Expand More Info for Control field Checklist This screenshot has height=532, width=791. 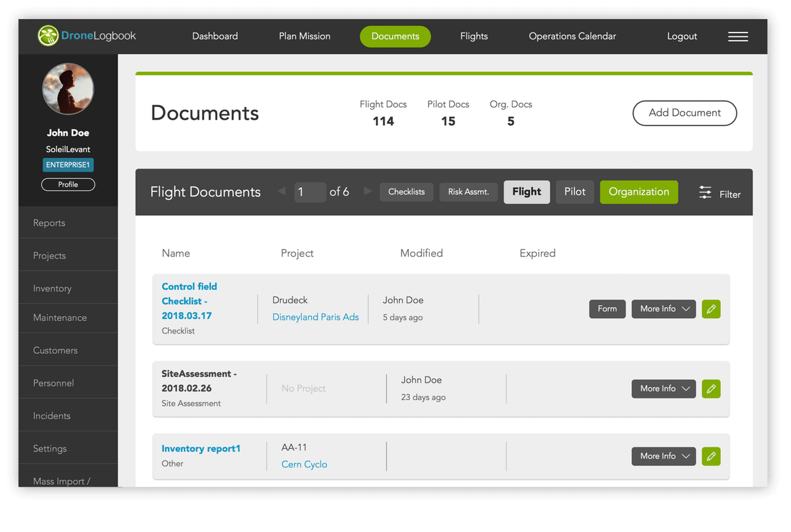point(664,309)
